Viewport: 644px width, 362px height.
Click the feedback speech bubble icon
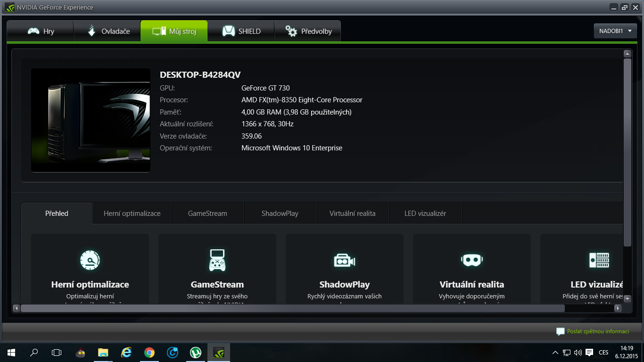point(560,331)
